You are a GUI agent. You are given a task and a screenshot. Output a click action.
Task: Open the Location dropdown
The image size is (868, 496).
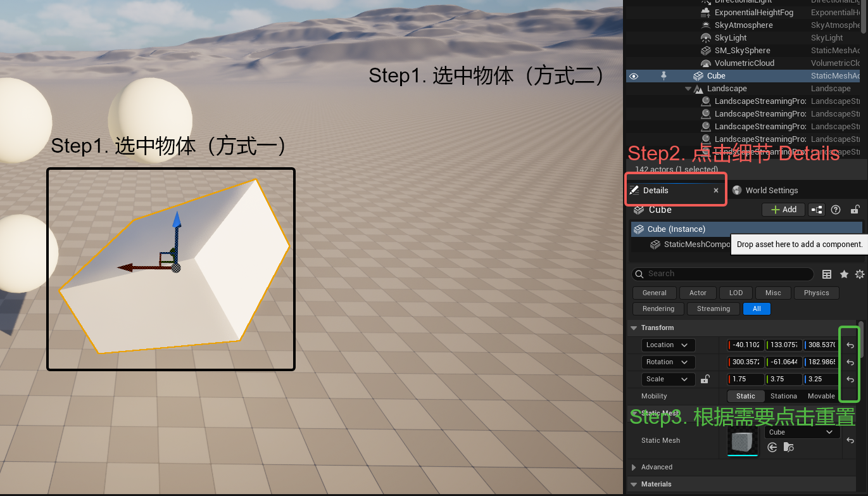669,345
